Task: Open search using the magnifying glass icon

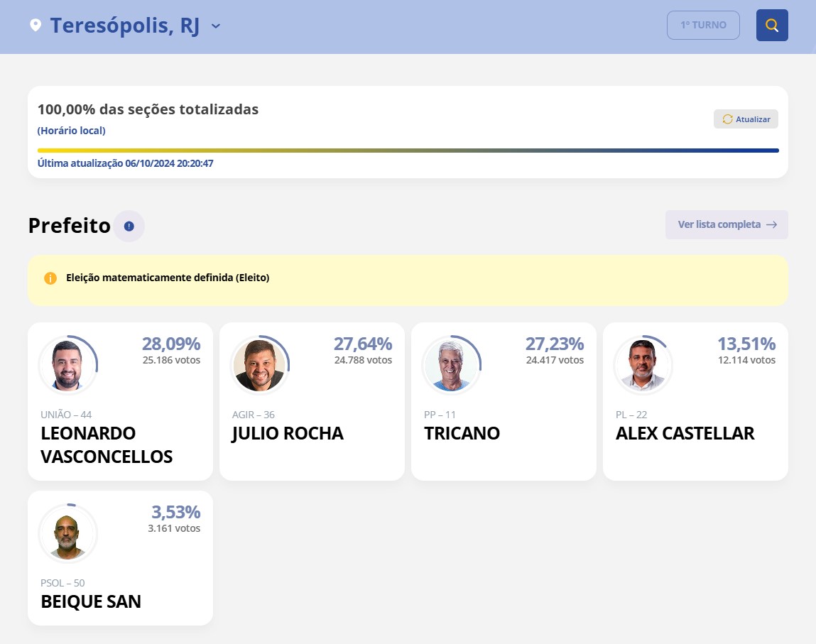Action: pos(772,25)
